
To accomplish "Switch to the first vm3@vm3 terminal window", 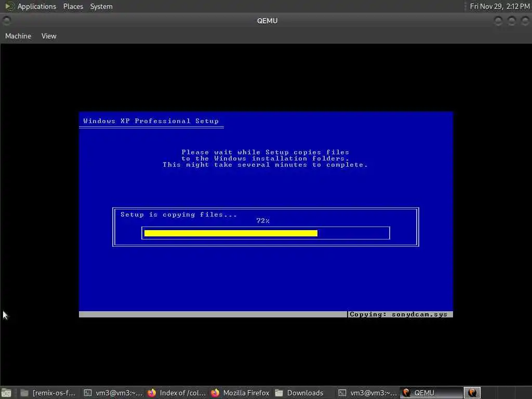I will point(113,393).
